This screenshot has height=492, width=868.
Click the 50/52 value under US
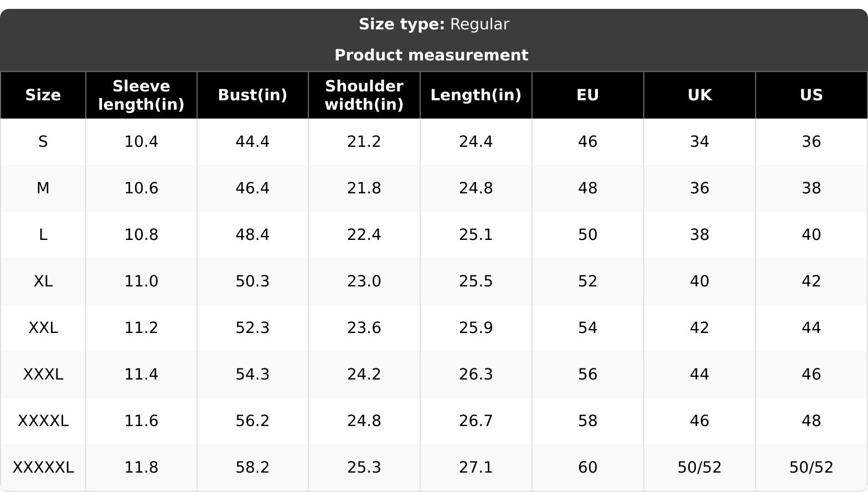(812, 468)
